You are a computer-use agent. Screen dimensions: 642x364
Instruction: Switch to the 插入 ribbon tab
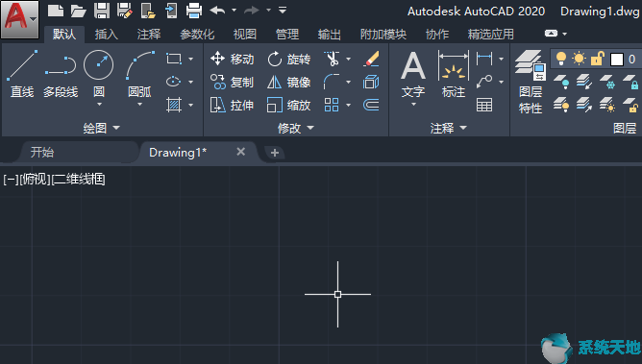107,35
